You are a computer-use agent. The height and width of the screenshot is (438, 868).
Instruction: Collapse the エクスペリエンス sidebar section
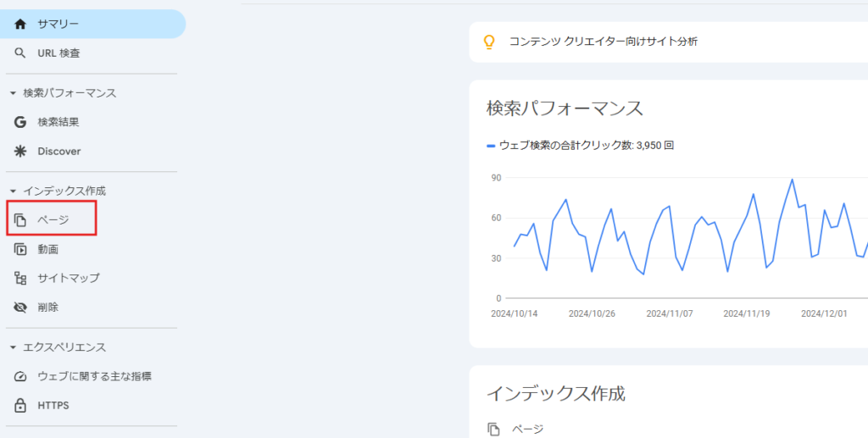pos(14,348)
